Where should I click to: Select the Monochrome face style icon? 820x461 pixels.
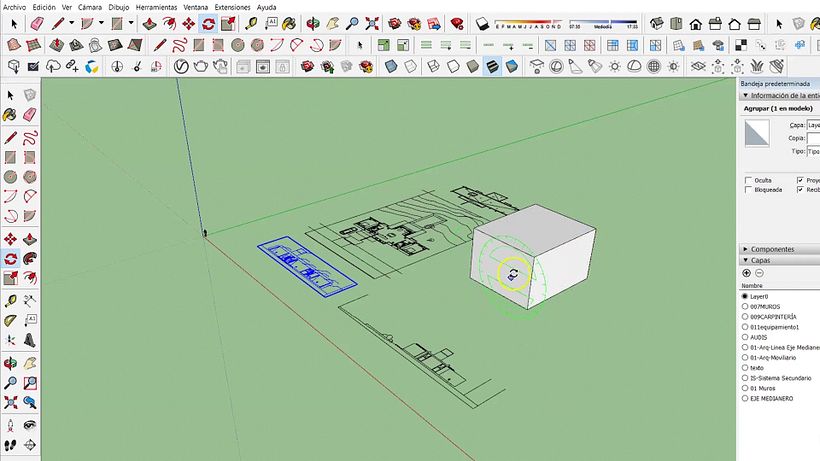pos(512,66)
